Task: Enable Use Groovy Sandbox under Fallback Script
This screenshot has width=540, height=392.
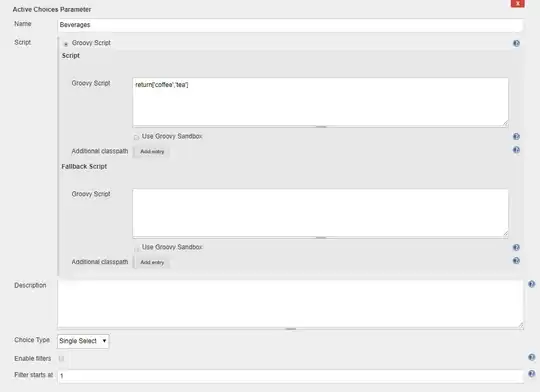Action: coord(136,248)
